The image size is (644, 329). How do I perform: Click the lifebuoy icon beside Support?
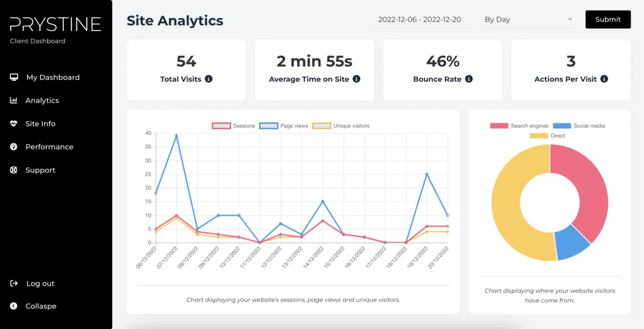pyautogui.click(x=14, y=170)
